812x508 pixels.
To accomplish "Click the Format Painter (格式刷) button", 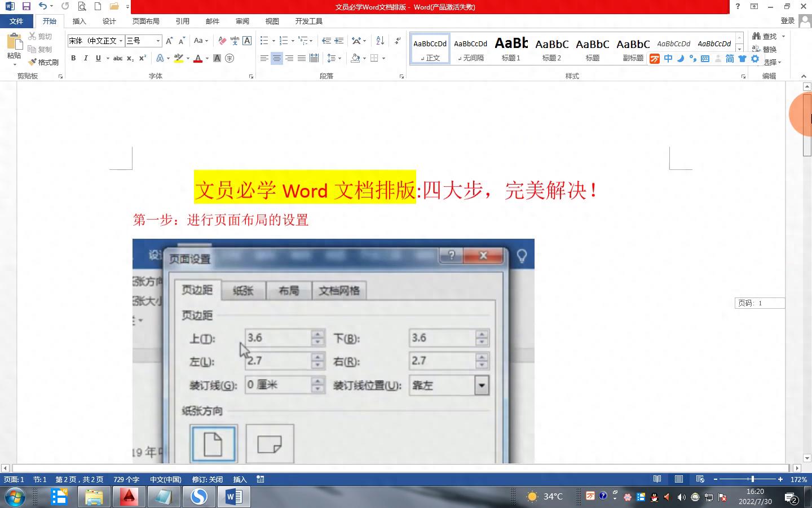I will [43, 62].
